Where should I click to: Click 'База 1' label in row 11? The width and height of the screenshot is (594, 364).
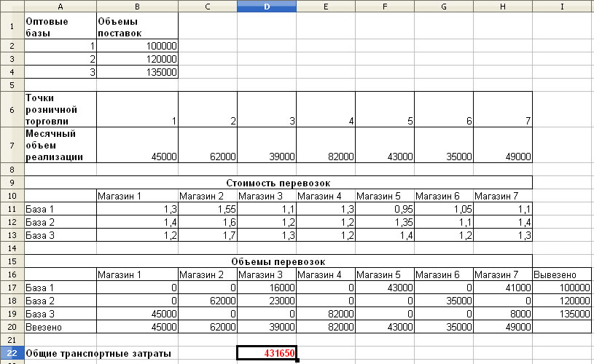60,209
